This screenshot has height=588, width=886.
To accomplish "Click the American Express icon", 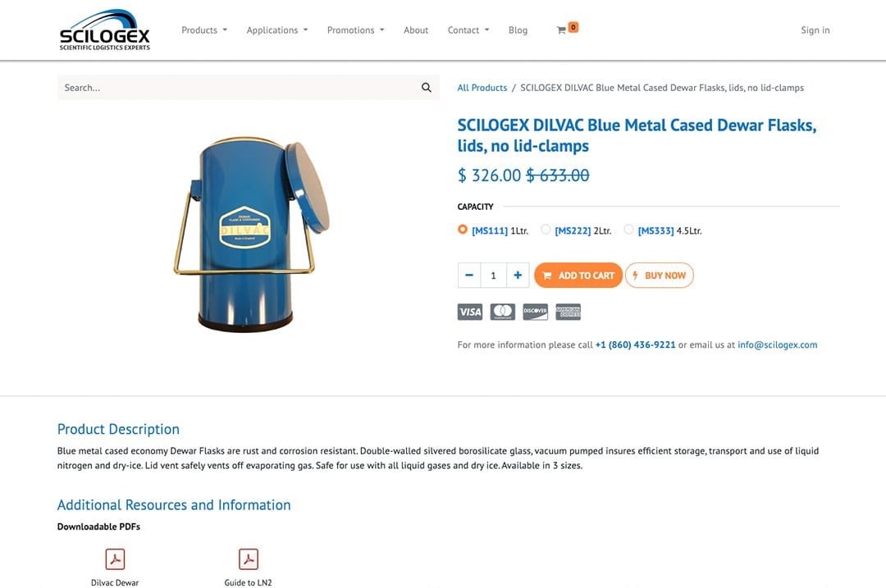I will tap(568, 312).
